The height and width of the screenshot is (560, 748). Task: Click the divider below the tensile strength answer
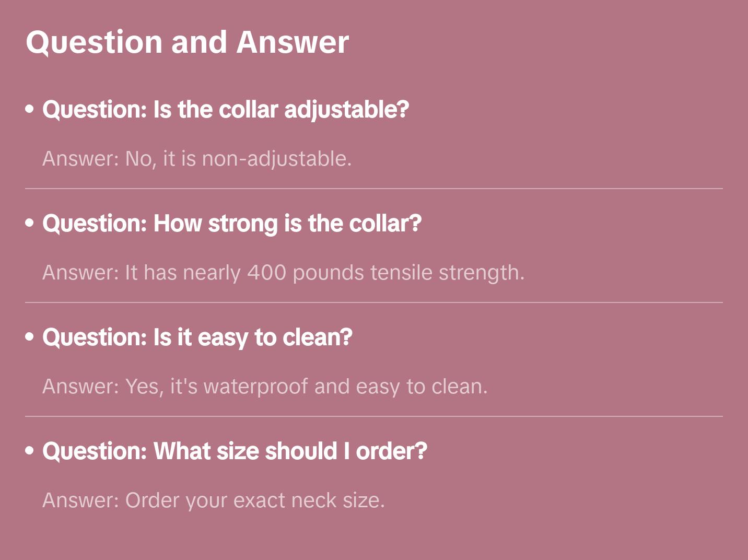click(x=373, y=302)
